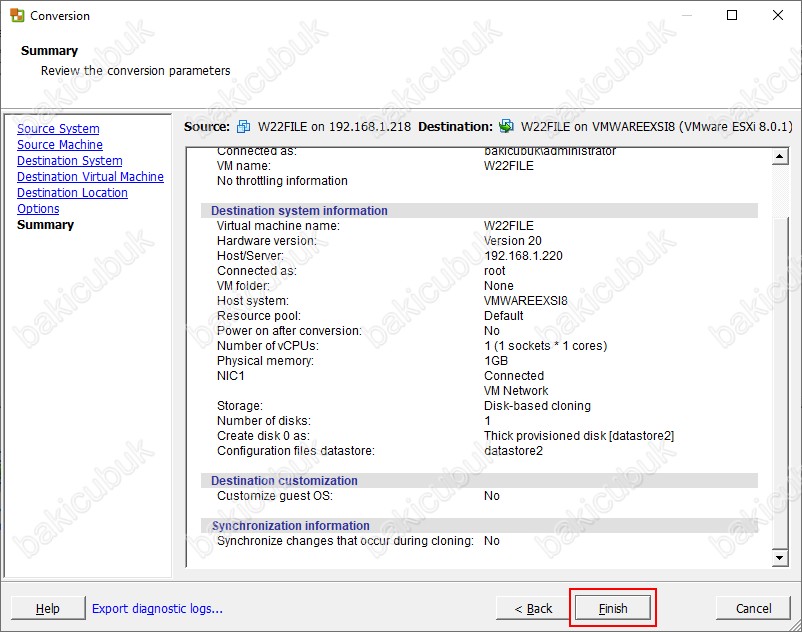Click the Storage value Disk-based cloning

[537, 405]
